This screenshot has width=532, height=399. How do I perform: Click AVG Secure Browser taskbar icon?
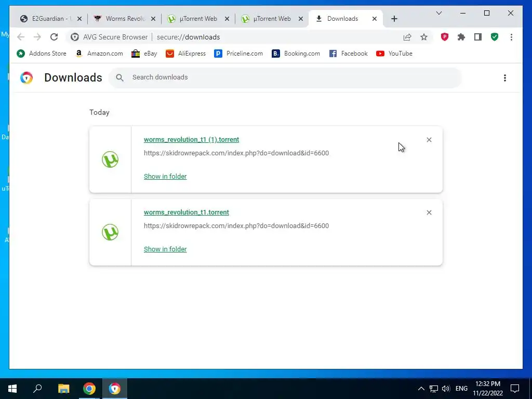(115, 389)
